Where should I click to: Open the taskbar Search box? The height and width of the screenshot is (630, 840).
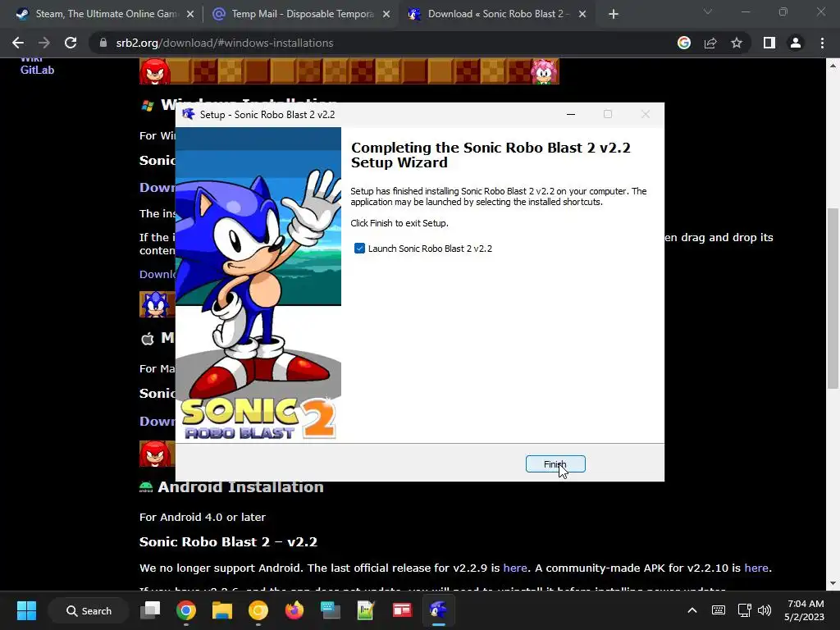(x=89, y=610)
